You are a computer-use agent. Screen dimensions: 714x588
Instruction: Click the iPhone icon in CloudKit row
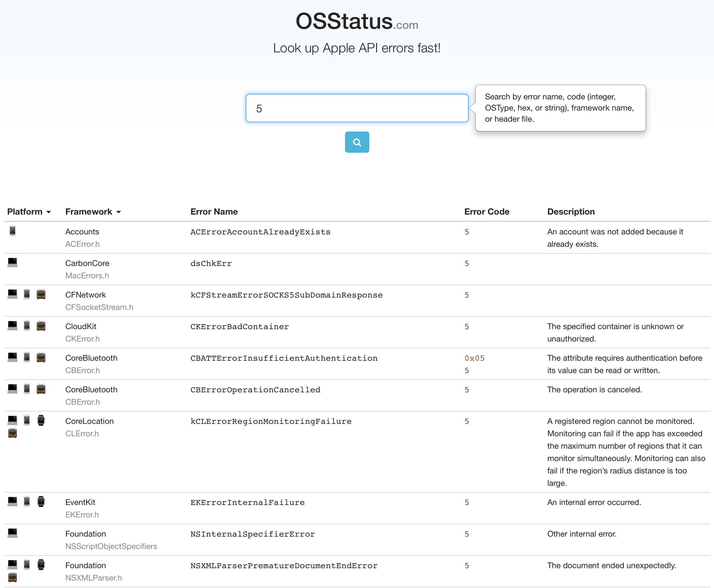coord(27,325)
